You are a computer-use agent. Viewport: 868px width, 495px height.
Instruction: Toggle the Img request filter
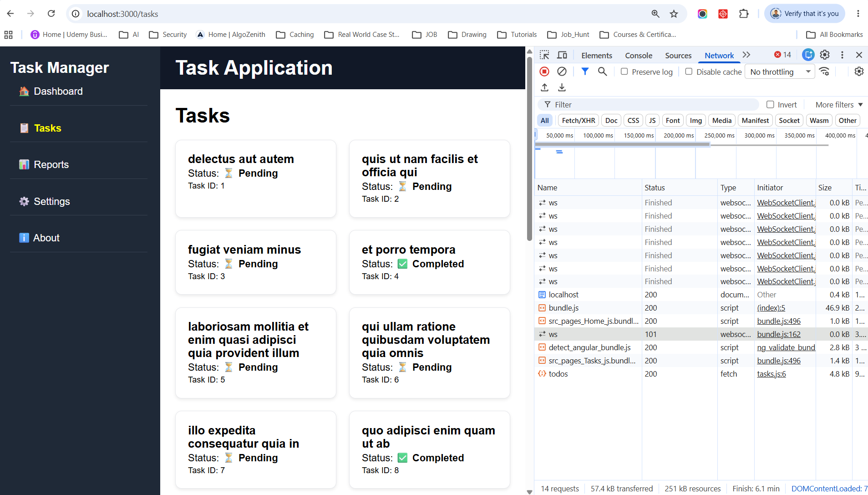tap(695, 121)
